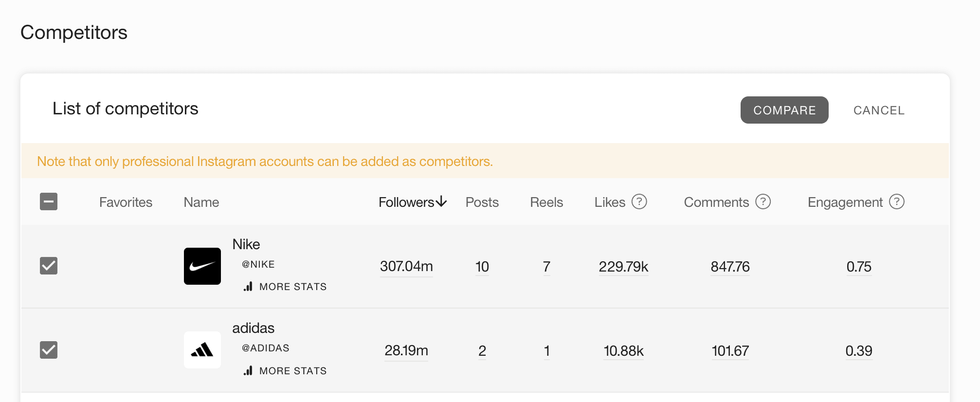Click the bar chart icon in Nike row
The width and height of the screenshot is (980, 402).
(x=248, y=287)
